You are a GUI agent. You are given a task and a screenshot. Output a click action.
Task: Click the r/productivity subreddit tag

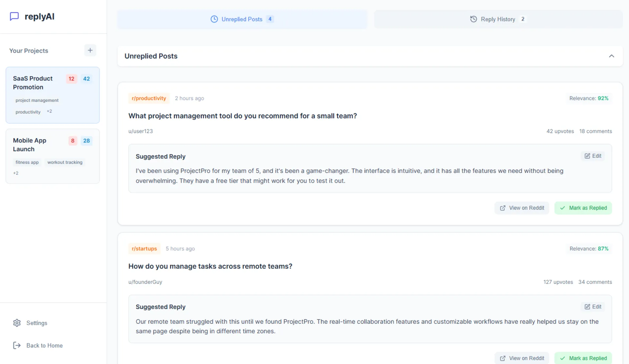tap(149, 98)
